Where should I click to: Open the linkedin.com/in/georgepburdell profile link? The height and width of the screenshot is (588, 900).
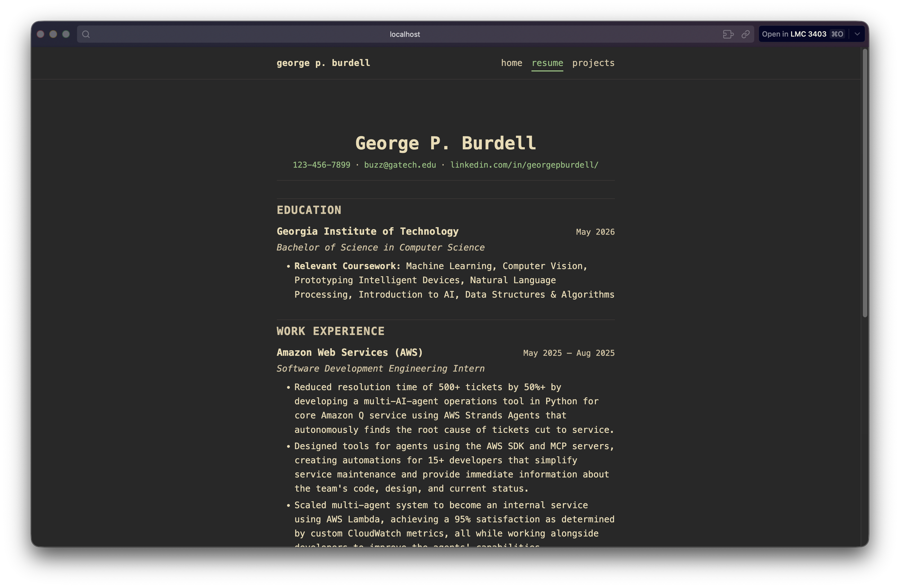(524, 165)
